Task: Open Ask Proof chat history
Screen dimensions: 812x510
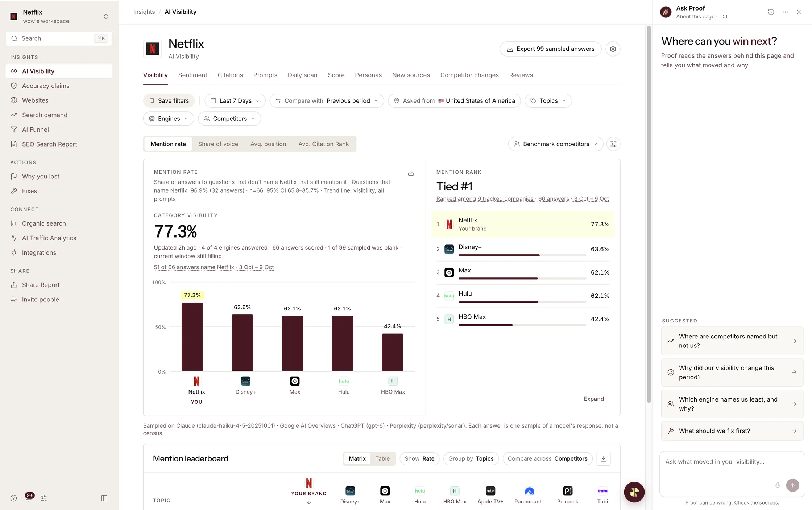Action: pyautogui.click(x=771, y=12)
